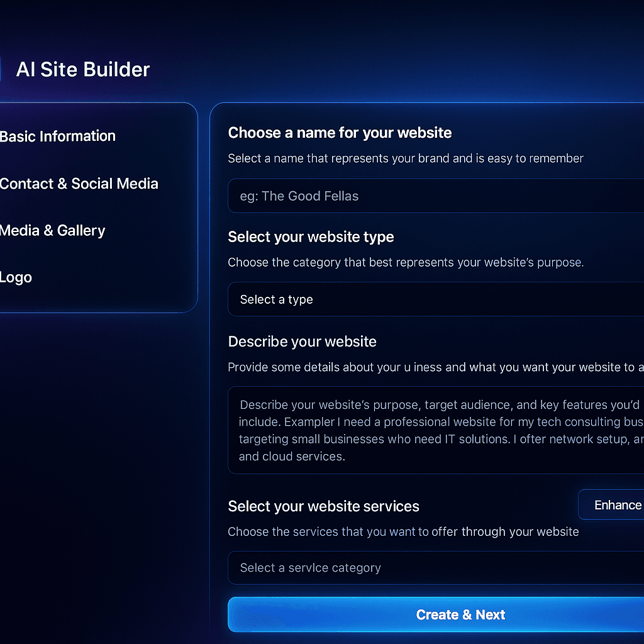Click the Select your website services heading
This screenshot has height=644, width=644.
[x=324, y=506]
